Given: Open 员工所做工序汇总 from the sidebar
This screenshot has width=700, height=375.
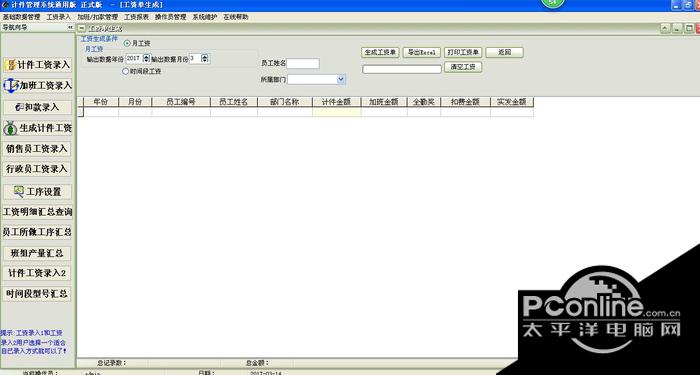Looking at the screenshot, I should 37,232.
